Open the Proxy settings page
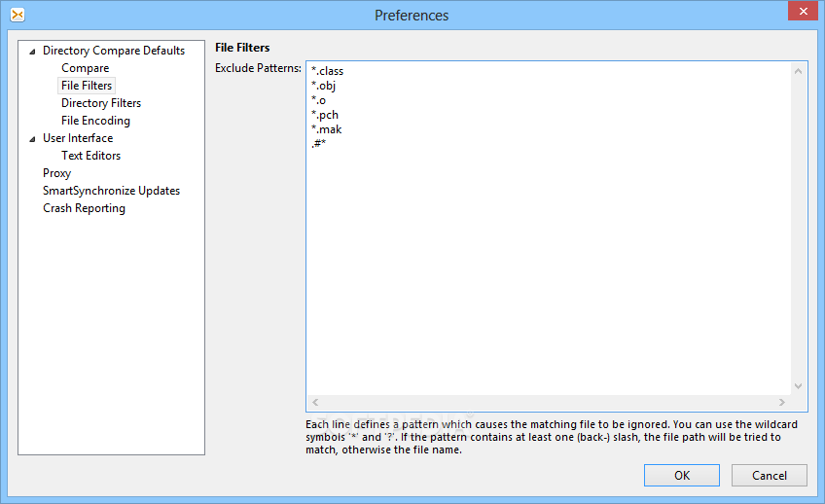The image size is (825, 504). (x=56, y=173)
